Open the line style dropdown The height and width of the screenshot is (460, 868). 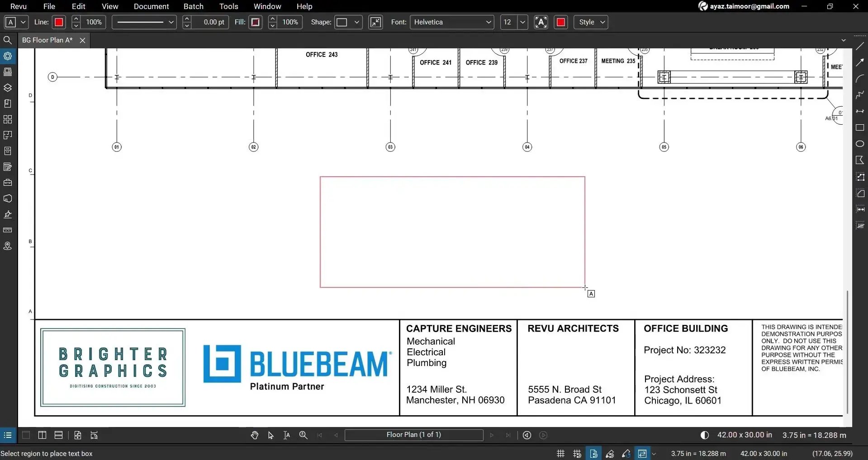[x=143, y=22]
